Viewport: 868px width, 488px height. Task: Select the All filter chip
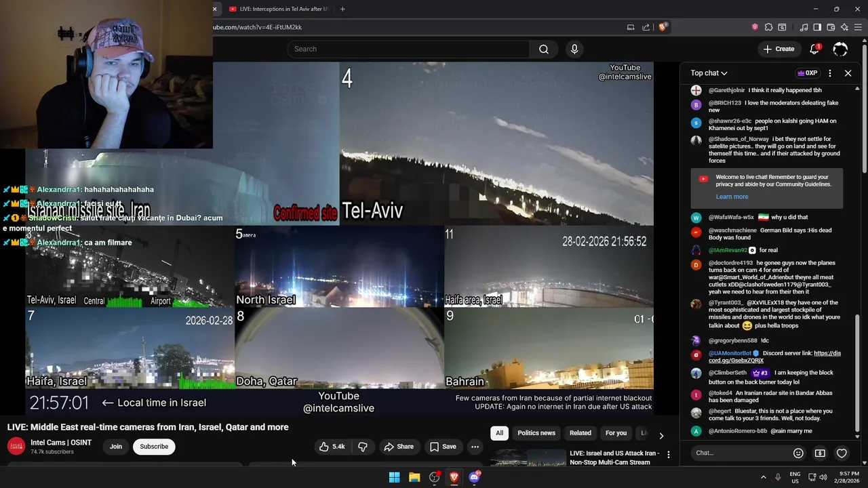tap(499, 433)
